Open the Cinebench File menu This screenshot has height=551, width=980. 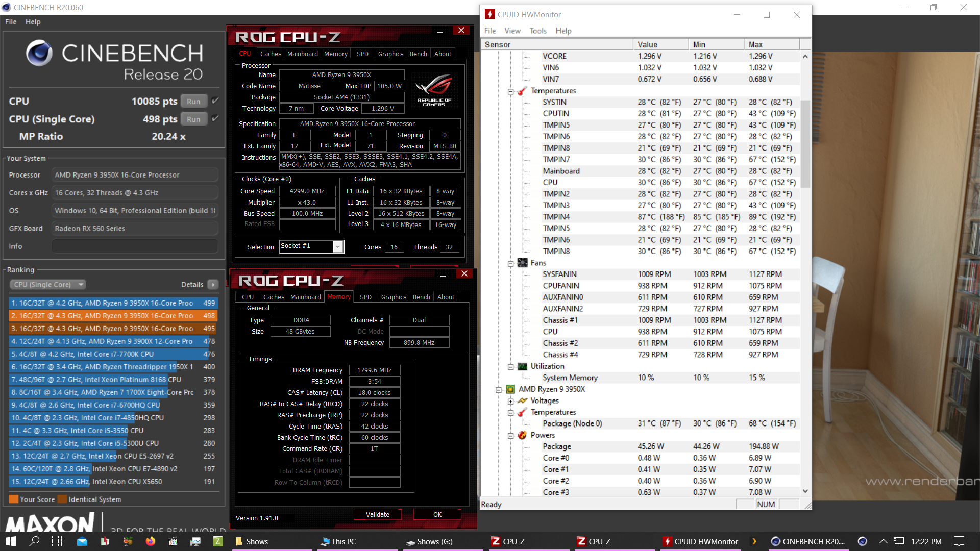[x=11, y=22]
